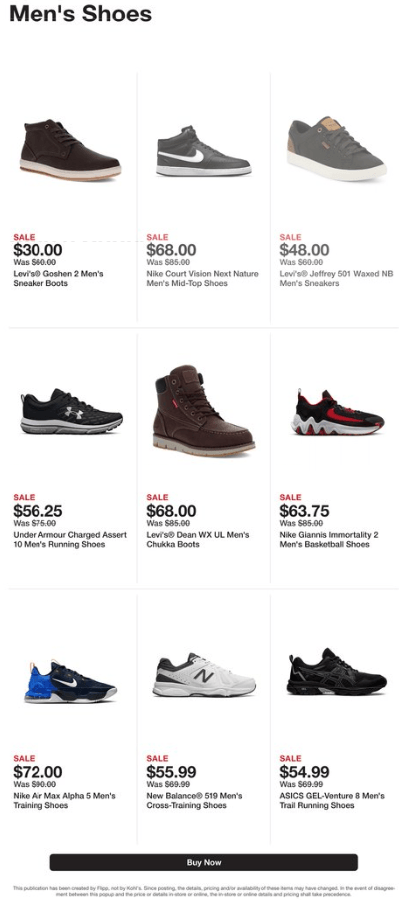Select Levi's Dean WX UL Chukka Boots text
This screenshot has width=399, height=900.
click(x=198, y=540)
